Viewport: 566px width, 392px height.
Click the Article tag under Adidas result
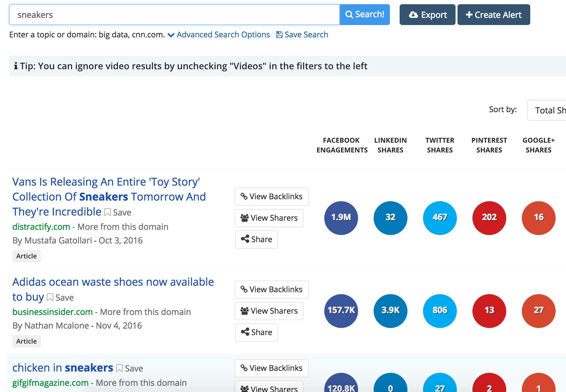27,341
